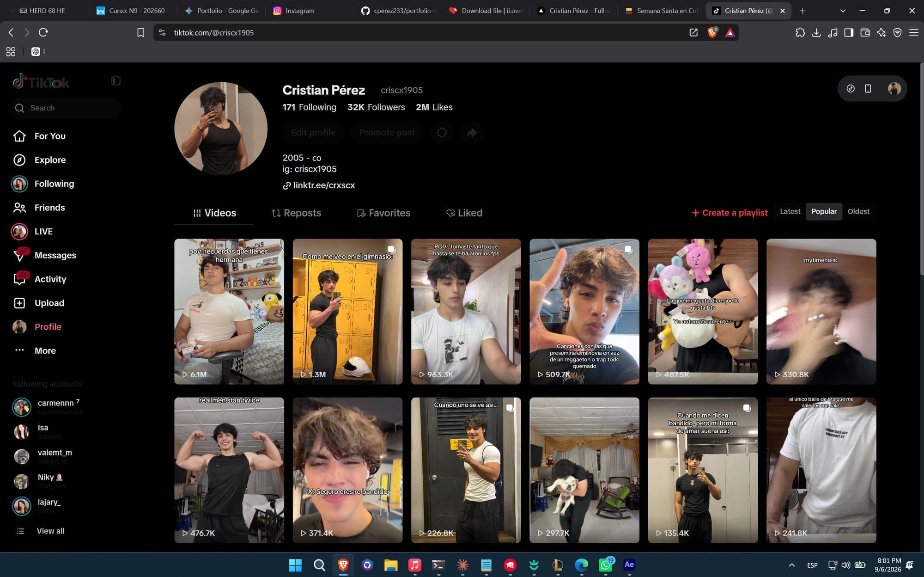Sort videos by Oldest
The image size is (924, 577).
[858, 211]
